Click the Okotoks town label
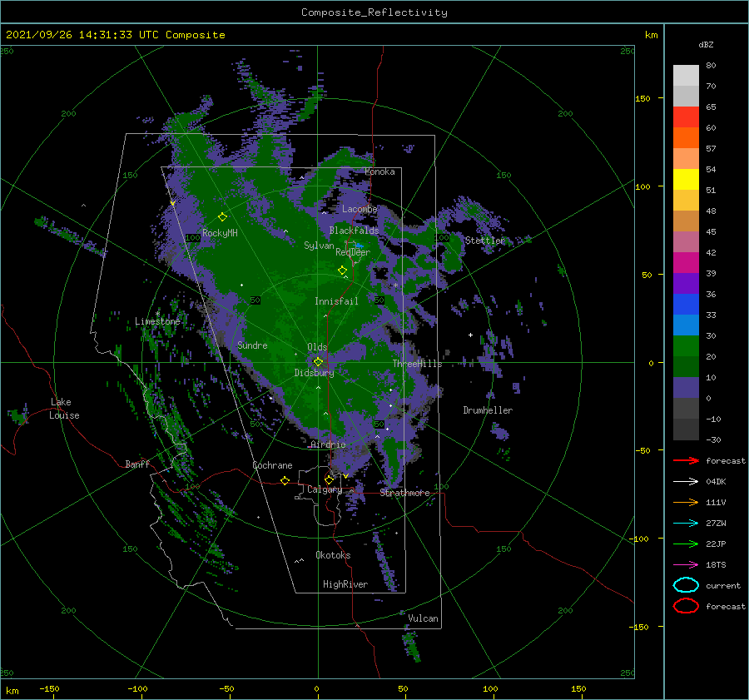The height and width of the screenshot is (700, 749). click(333, 555)
